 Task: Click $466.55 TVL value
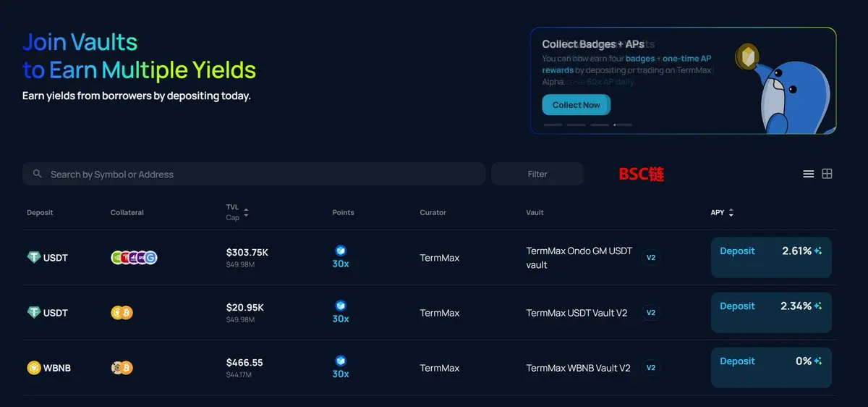pyautogui.click(x=244, y=363)
